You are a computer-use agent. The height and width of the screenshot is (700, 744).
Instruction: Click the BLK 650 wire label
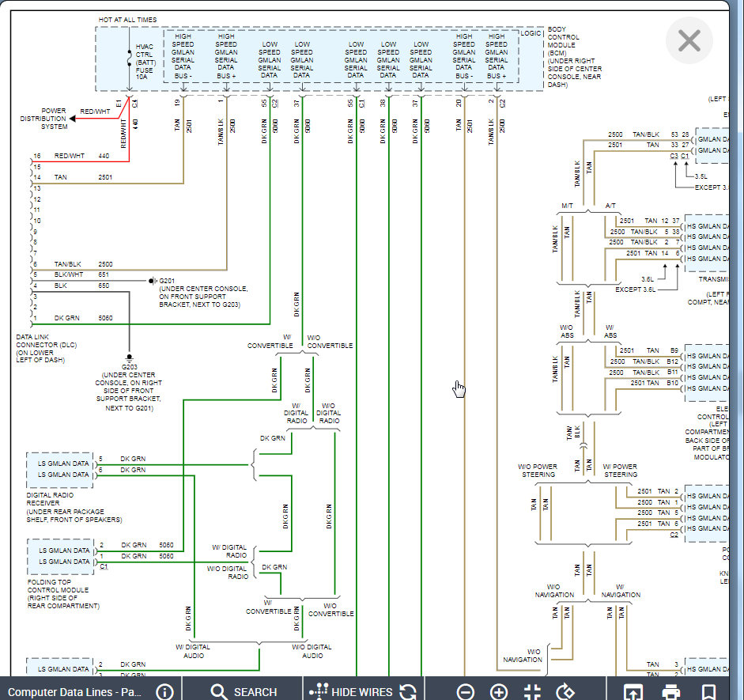(x=81, y=286)
